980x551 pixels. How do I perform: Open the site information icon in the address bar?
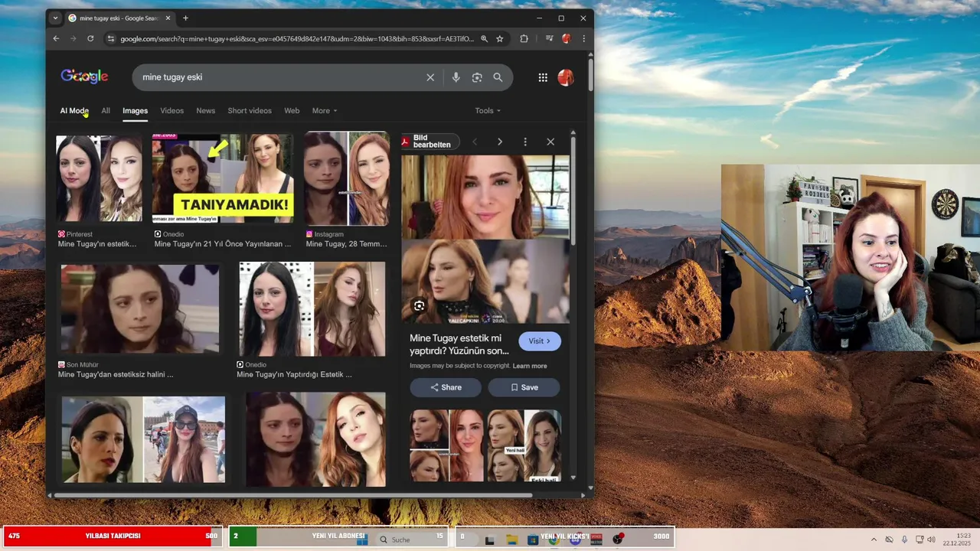click(x=111, y=38)
